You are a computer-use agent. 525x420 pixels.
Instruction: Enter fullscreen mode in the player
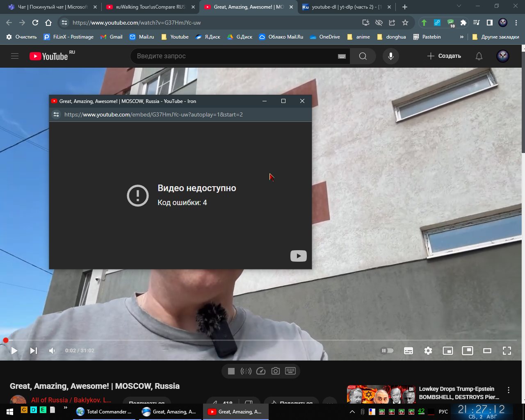coord(507,351)
